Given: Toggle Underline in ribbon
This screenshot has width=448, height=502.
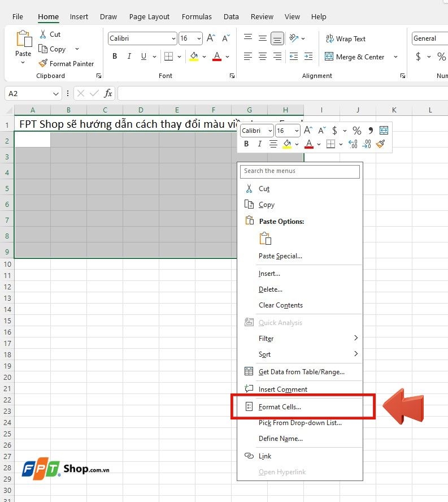Looking at the screenshot, I should [x=143, y=57].
